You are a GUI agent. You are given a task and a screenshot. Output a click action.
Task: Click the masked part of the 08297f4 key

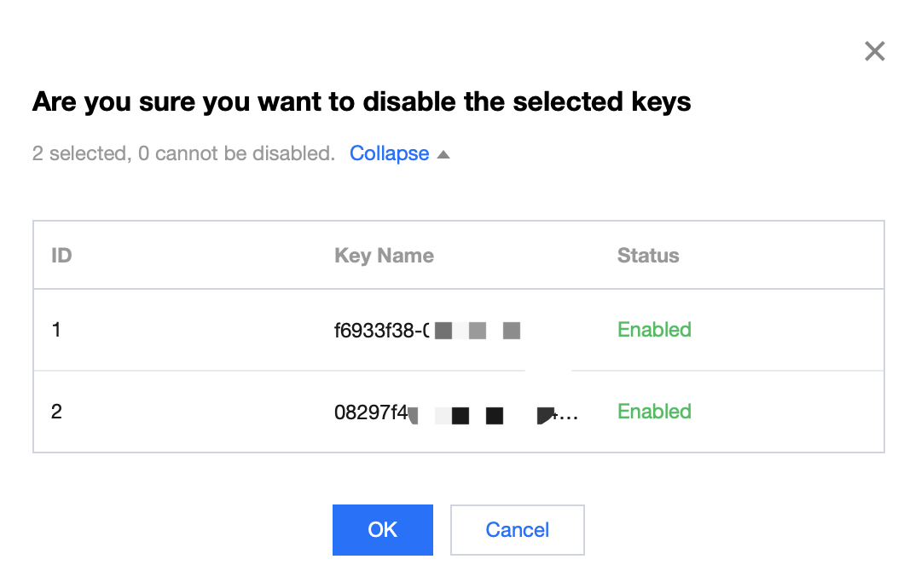pos(479,416)
